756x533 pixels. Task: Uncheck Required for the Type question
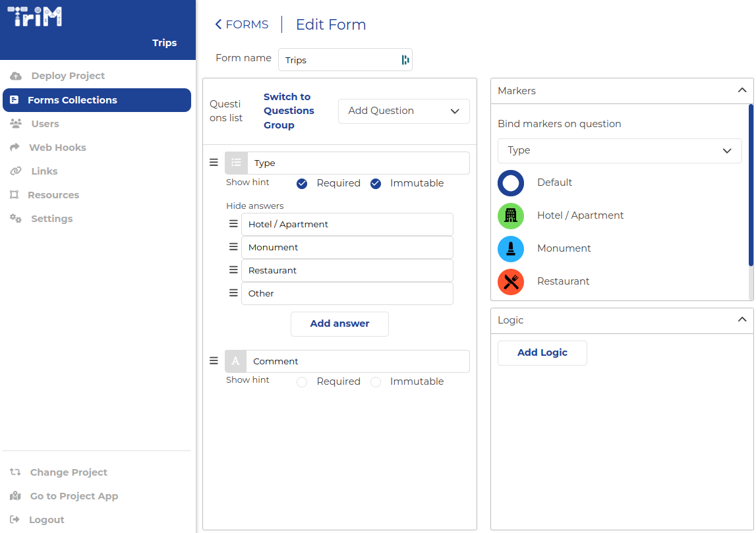[302, 184]
